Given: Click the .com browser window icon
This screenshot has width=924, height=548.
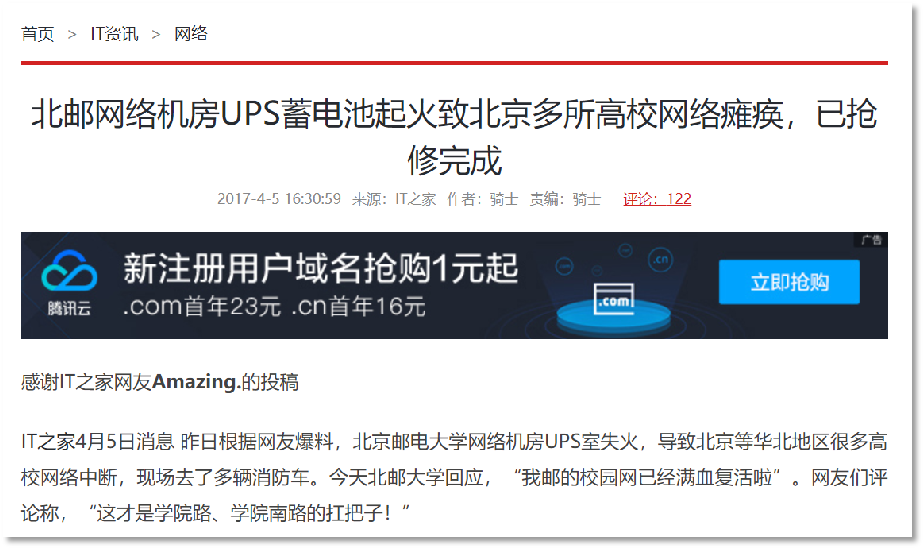Looking at the screenshot, I should click(x=613, y=299).
